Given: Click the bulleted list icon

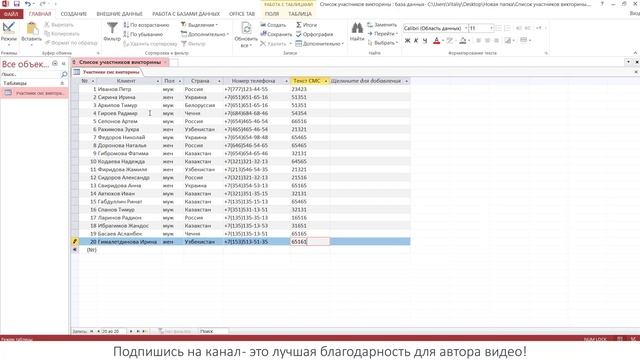Looking at the screenshot, I should 498,28.
